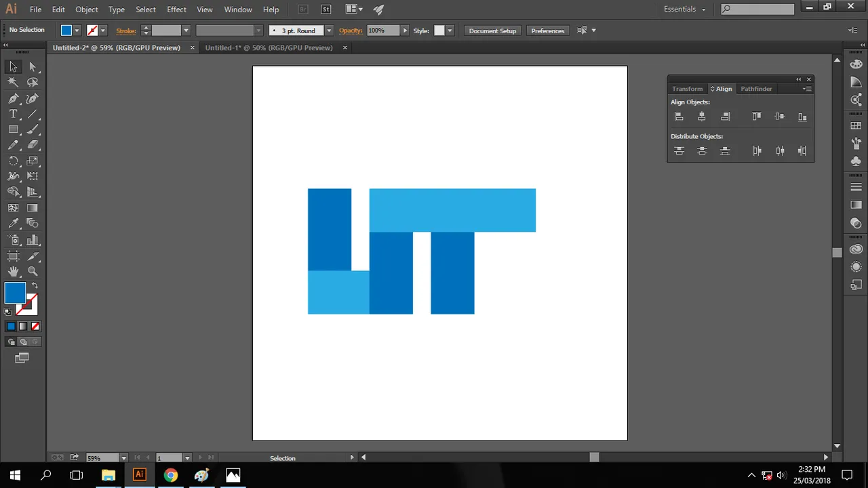
Task: Open the Libraries panel from dock
Action: 856,249
